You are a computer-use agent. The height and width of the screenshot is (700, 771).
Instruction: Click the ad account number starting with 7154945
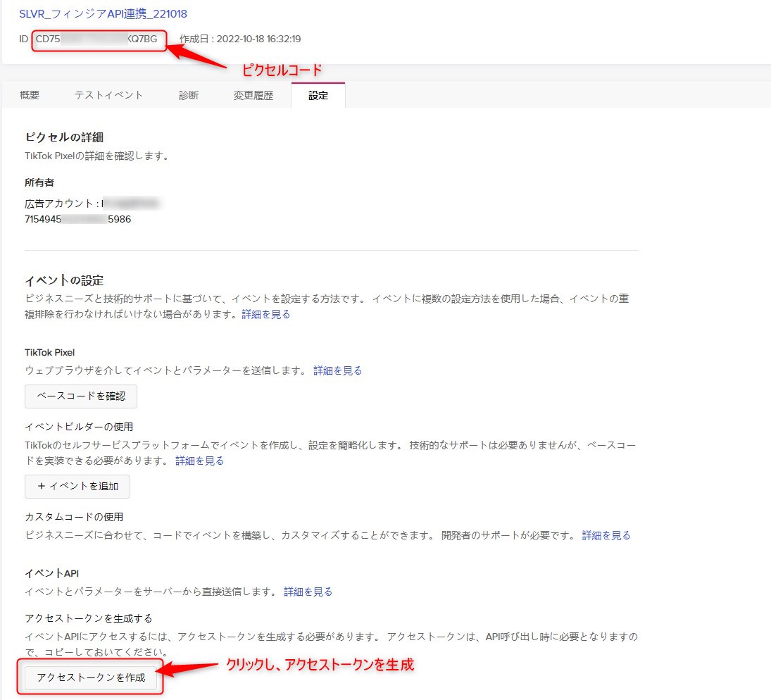click(77, 219)
